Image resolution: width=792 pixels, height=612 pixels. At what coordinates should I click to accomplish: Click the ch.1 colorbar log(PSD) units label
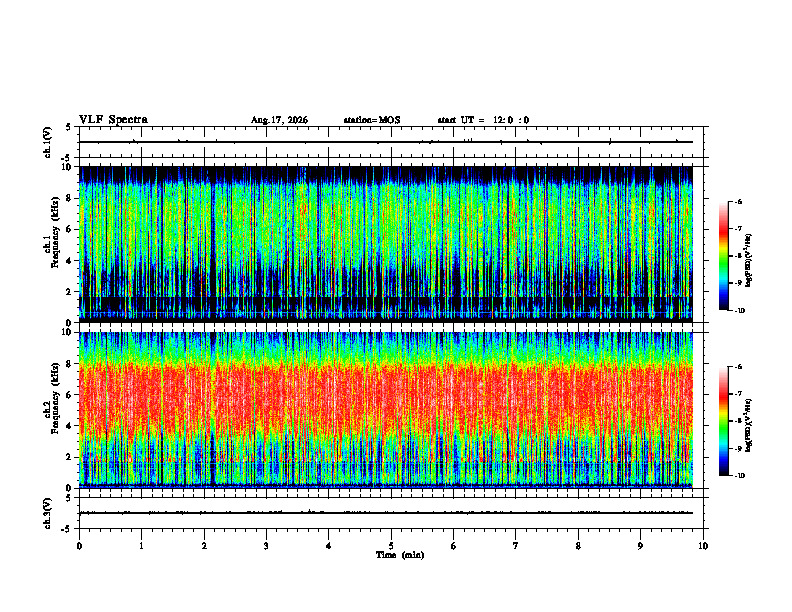point(749,260)
